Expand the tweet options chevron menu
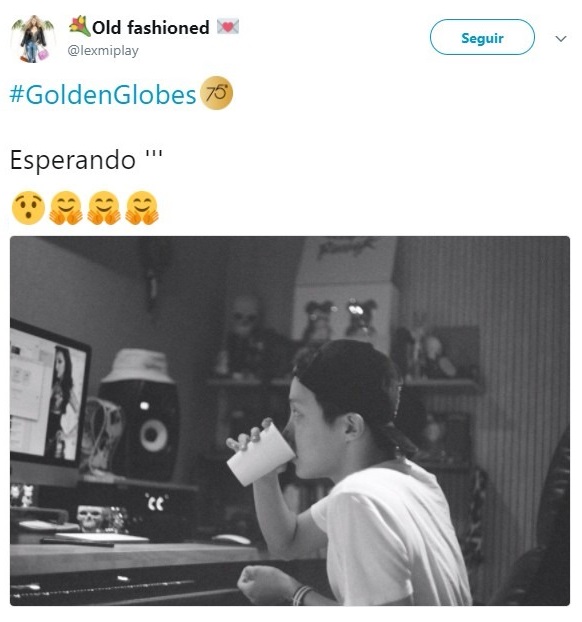The image size is (582, 622). click(x=561, y=39)
